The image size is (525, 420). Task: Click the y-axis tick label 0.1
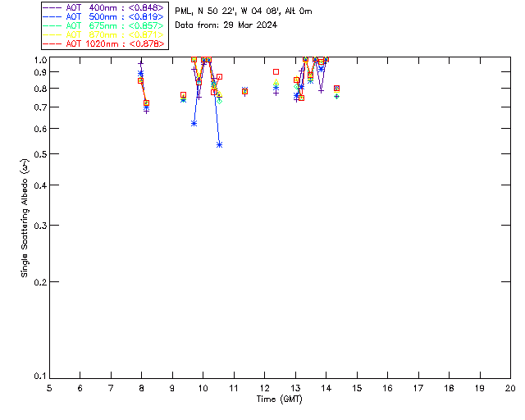[x=40, y=377]
